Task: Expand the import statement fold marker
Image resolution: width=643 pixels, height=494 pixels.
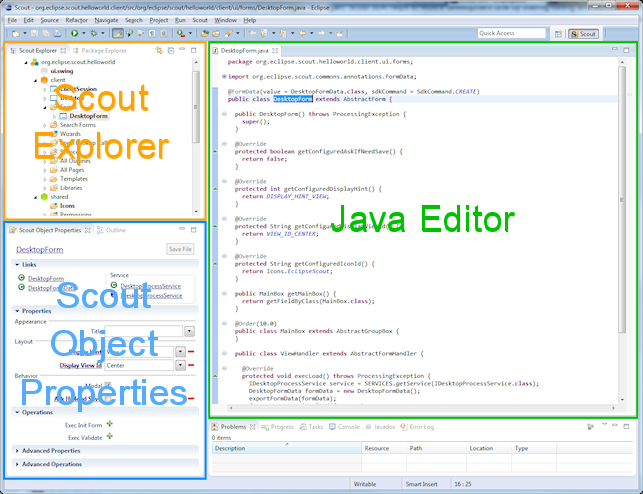Action: point(224,76)
